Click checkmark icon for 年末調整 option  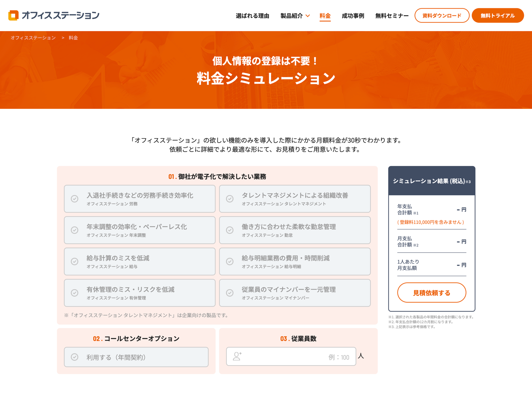(x=75, y=230)
